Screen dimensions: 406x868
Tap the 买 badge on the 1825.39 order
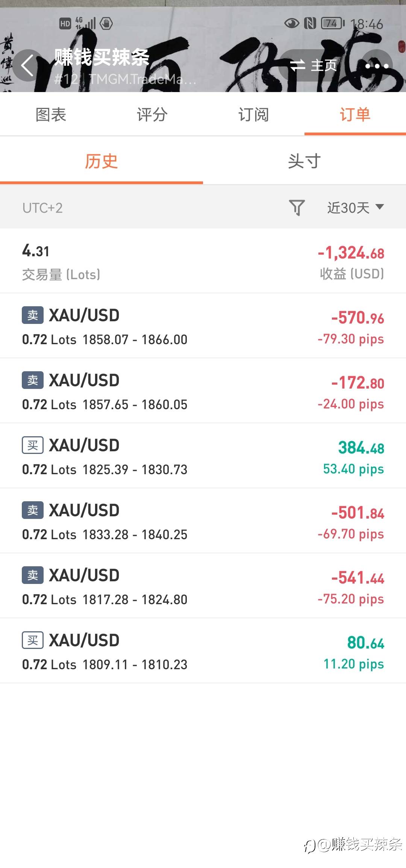33,445
